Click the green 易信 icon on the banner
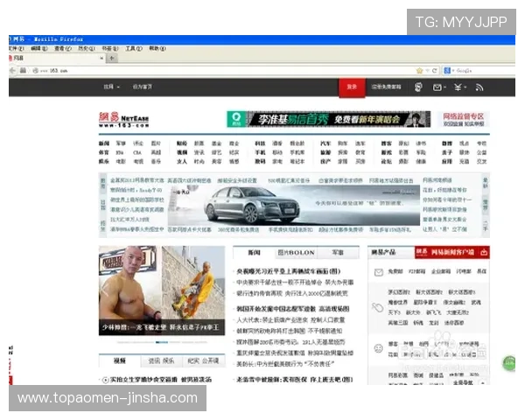This screenshot has width=525, height=420. coord(236,119)
